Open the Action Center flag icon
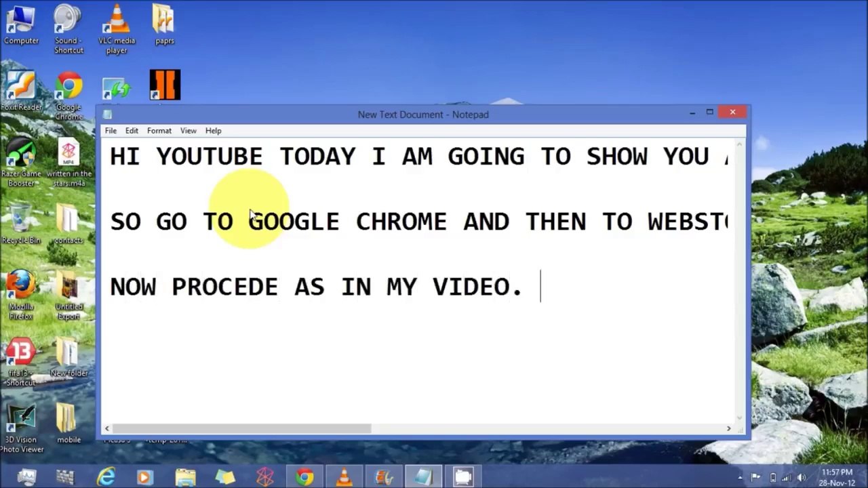This screenshot has width=868, height=488. (756, 477)
